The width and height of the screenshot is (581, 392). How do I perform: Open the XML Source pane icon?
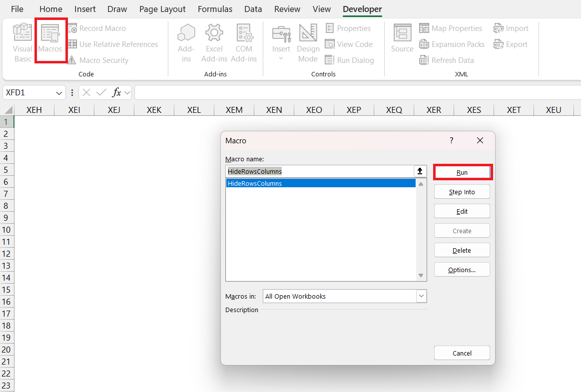click(402, 33)
